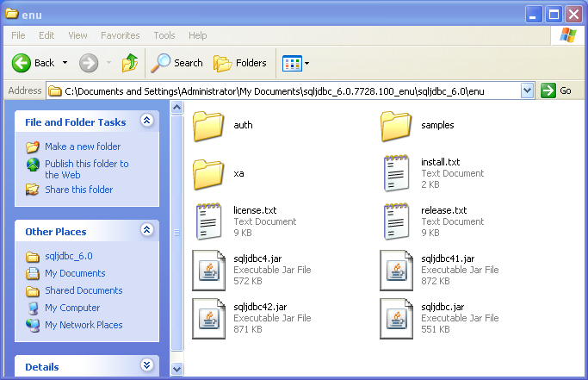The image size is (588, 380).
Task: Click the Share this folder link
Action: coord(78,190)
